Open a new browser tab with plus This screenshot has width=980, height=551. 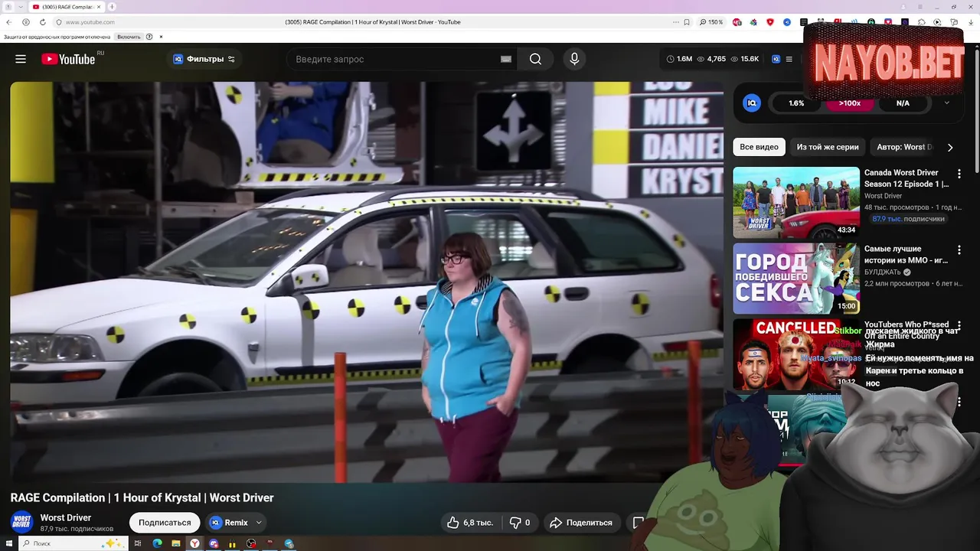click(x=112, y=7)
